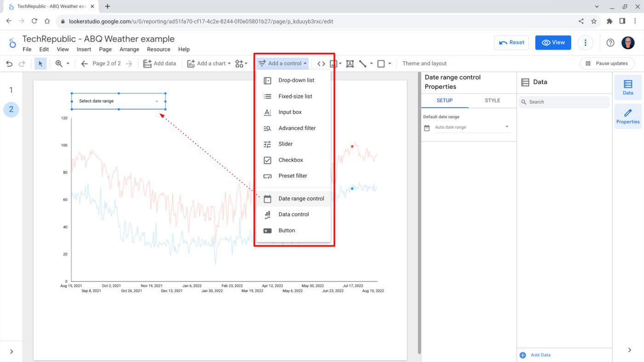Viewport: 644px width, 362px height.
Task: Select the text box tool
Action: click(350, 63)
